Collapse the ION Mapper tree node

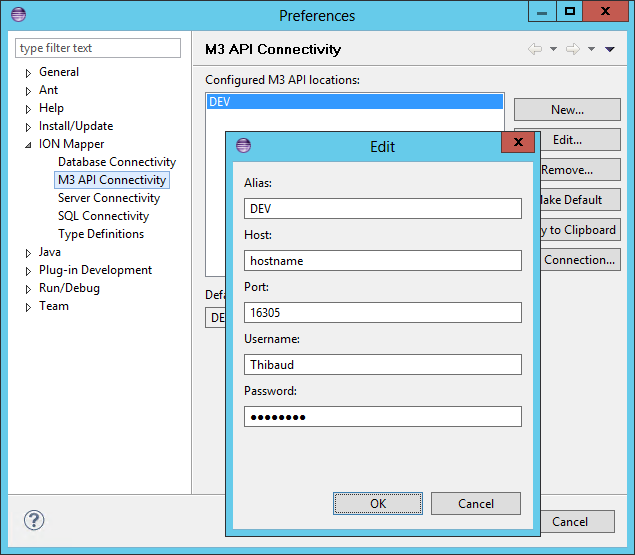point(29,145)
